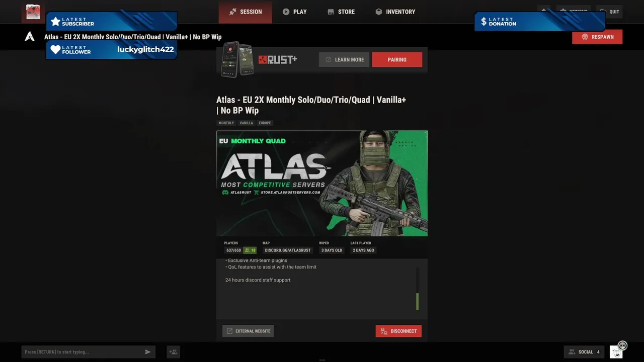The width and height of the screenshot is (644, 362).
Task: Click the plug icon in Session tab
Action: (232, 12)
